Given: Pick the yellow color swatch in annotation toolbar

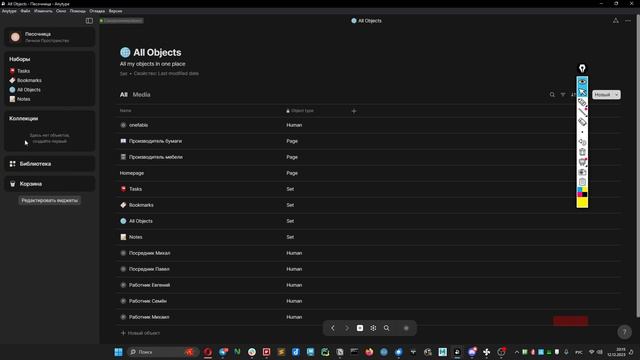Looking at the screenshot, I should click(x=582, y=202).
